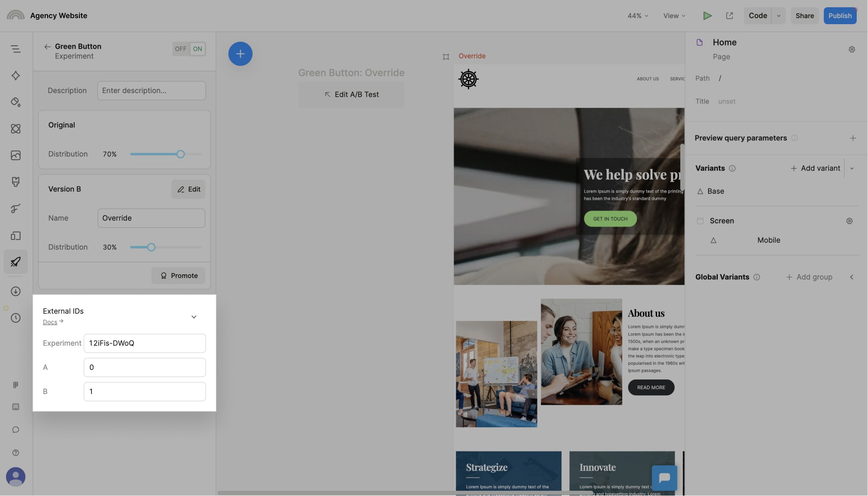Collapse the External IDs section
Viewport: 868px width, 496px height.
click(194, 317)
